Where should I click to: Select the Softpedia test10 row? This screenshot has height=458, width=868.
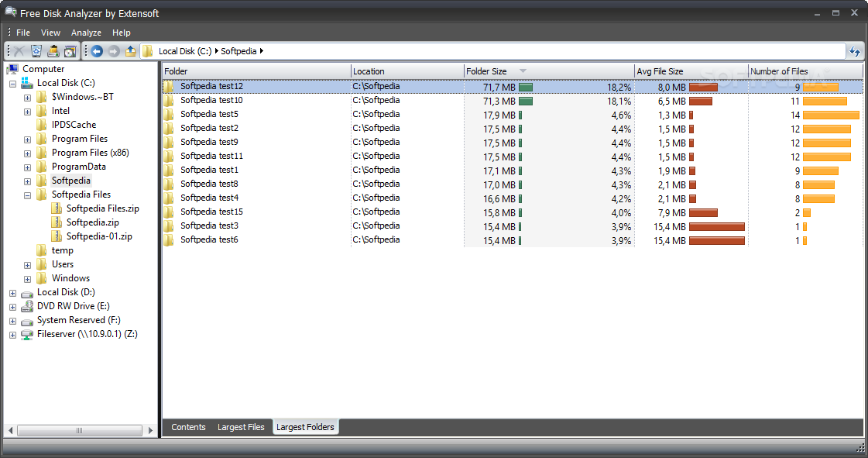[x=513, y=101]
